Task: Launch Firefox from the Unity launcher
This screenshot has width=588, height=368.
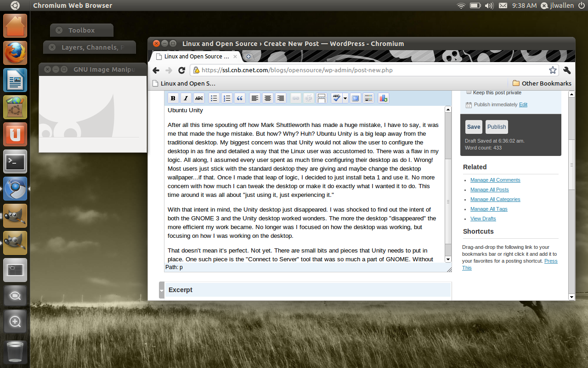Action: click(x=15, y=53)
